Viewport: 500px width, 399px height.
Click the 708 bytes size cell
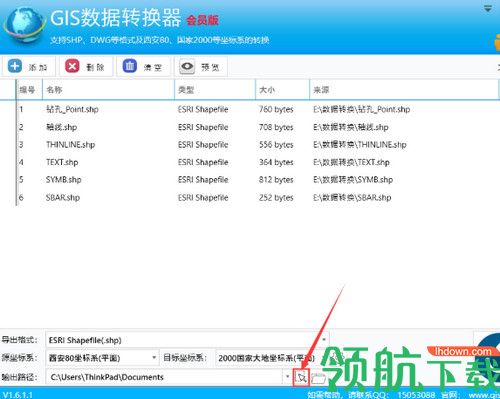(276, 127)
